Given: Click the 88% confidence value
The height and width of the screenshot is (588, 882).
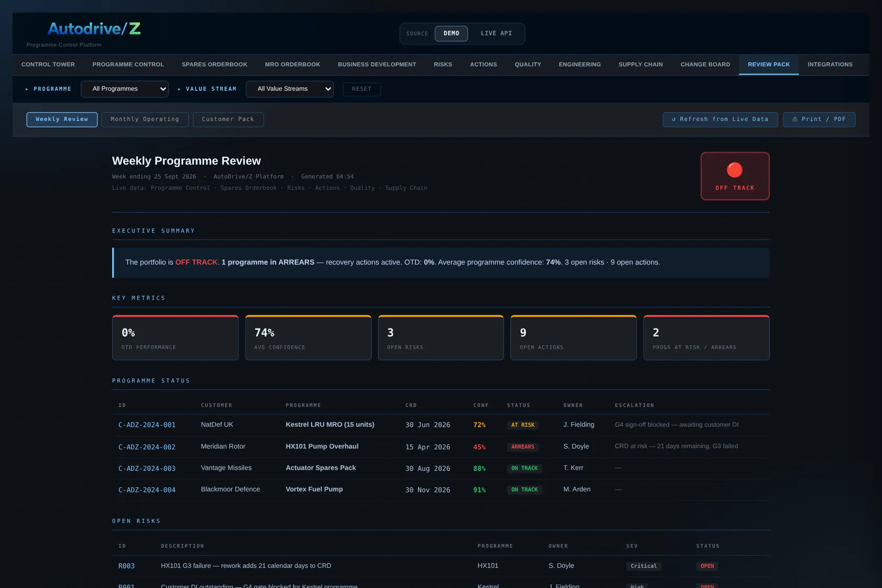Looking at the screenshot, I should (479, 468).
